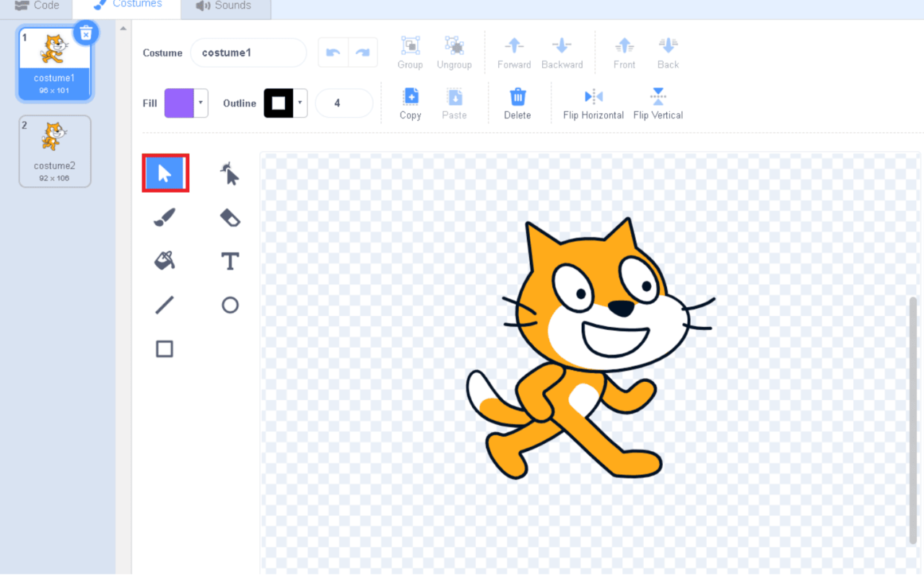Click the Flip Vertical button
This screenshot has width=924, height=576.
[658, 102]
